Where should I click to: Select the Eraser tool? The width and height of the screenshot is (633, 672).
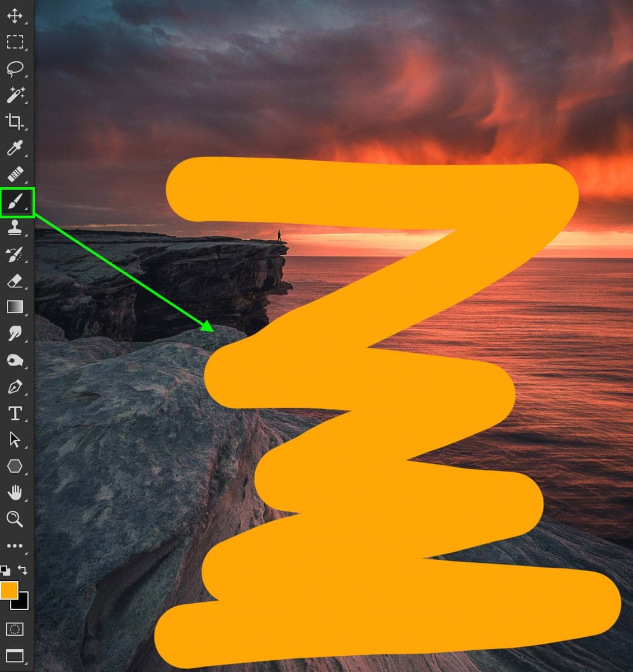pyautogui.click(x=15, y=280)
